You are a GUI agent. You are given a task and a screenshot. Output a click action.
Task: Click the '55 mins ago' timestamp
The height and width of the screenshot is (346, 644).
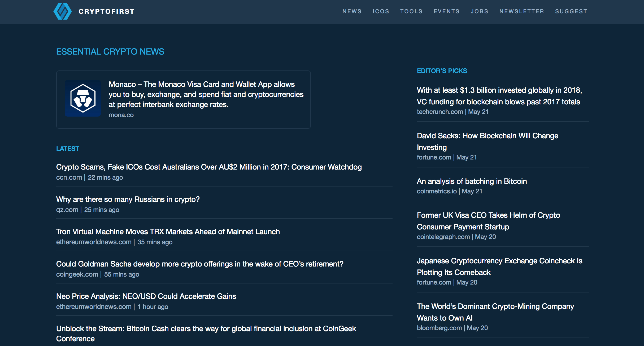tap(122, 274)
